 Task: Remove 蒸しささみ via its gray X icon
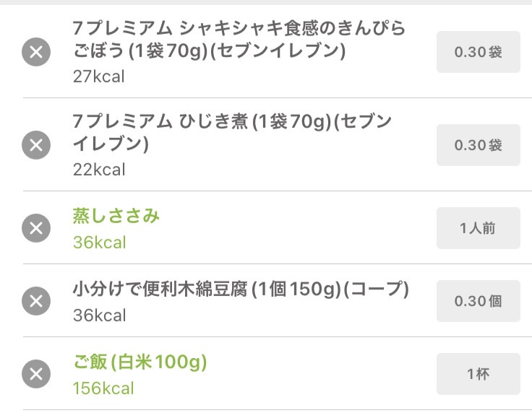(36, 228)
